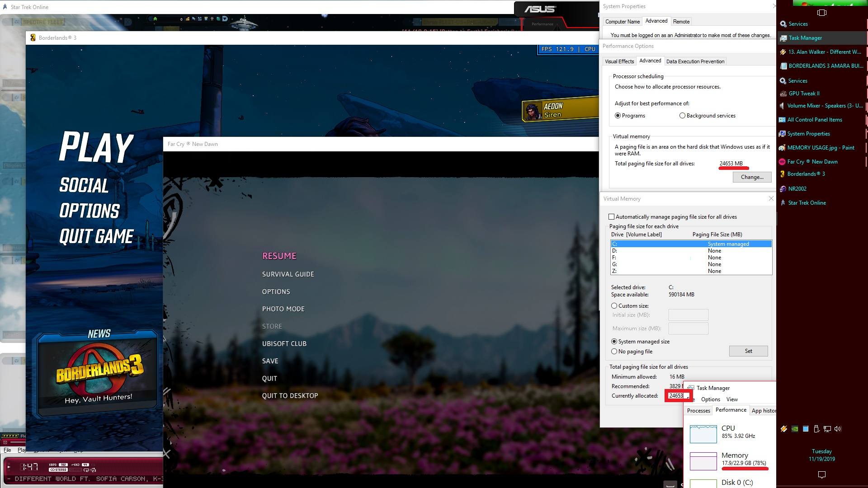Switch to MEMORY USAGE.jpg Paint window
This screenshot has width=868, height=488.
click(821, 148)
